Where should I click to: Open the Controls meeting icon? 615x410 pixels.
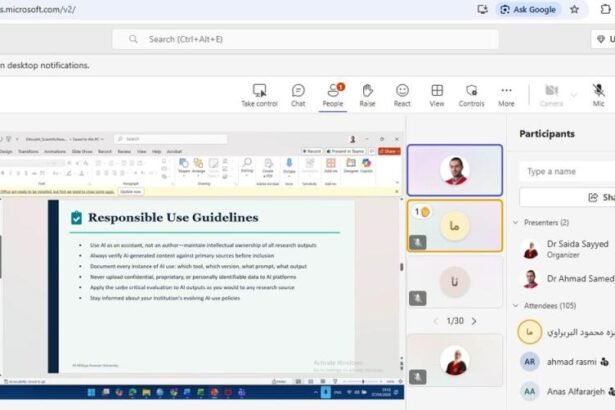pos(471,94)
